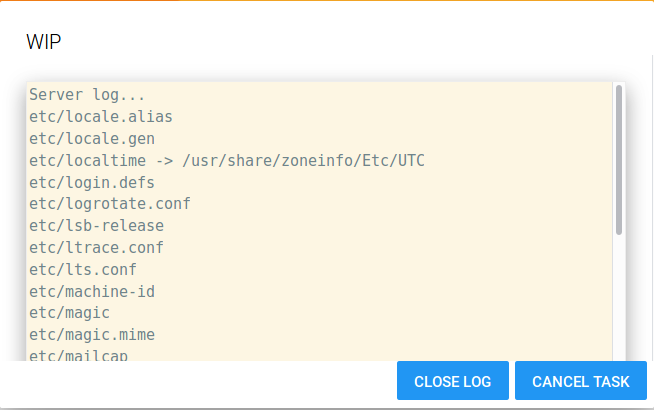
Task: Select the etc/ltrace.conf entry
Action: pos(96,247)
